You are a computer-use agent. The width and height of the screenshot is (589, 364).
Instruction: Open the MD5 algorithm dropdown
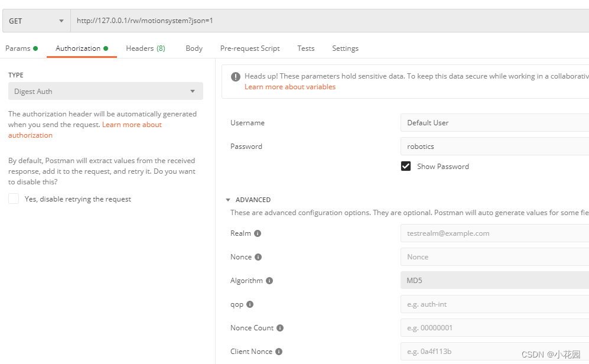pos(494,281)
